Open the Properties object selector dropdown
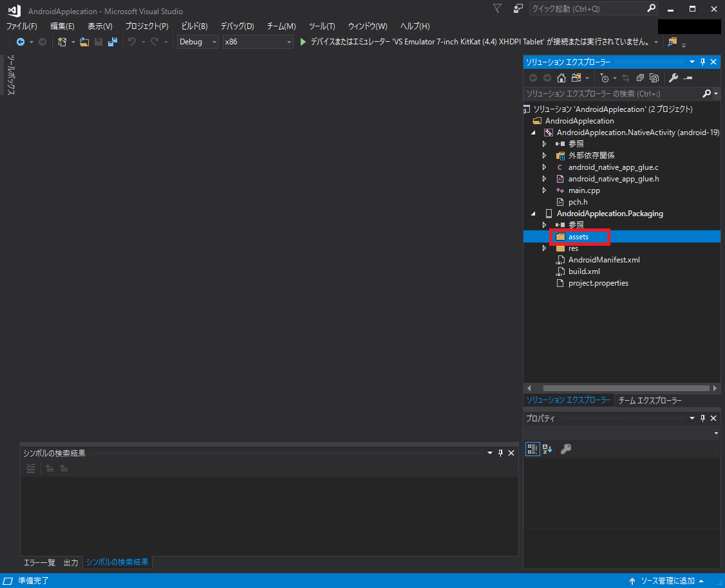This screenshot has width=725, height=588. [716, 433]
